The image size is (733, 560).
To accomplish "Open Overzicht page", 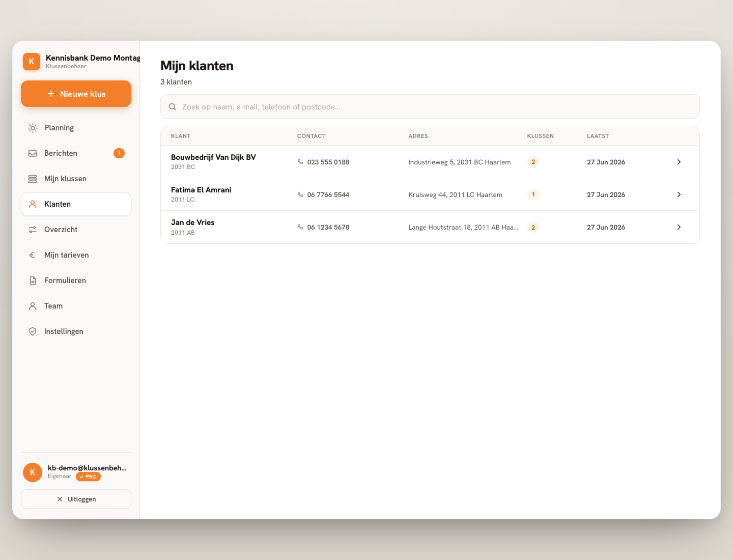I will click(x=76, y=230).
